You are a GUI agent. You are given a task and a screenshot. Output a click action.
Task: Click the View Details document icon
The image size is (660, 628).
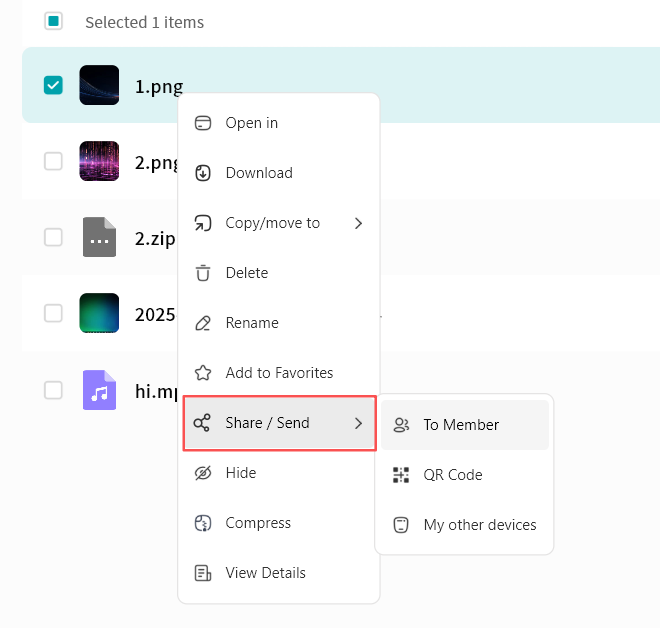(x=203, y=573)
